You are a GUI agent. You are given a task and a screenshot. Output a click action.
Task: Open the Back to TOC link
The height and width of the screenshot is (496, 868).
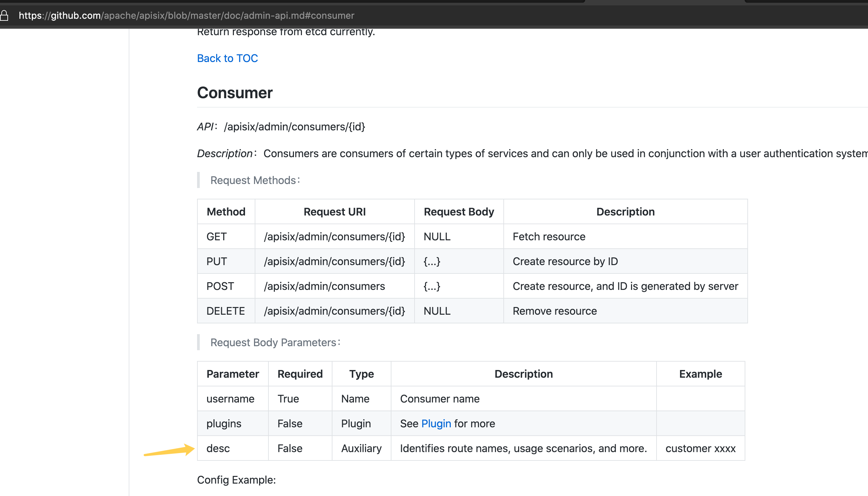point(227,58)
